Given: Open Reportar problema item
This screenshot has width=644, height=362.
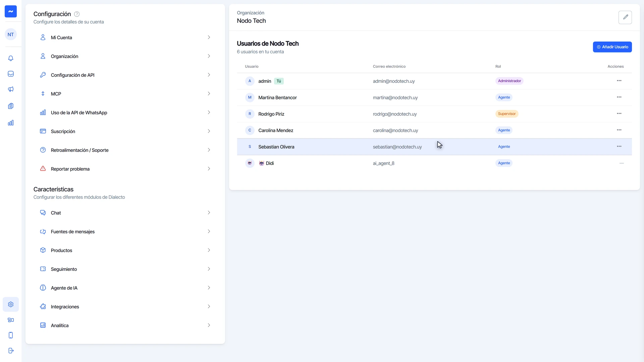Looking at the screenshot, I should 125,169.
